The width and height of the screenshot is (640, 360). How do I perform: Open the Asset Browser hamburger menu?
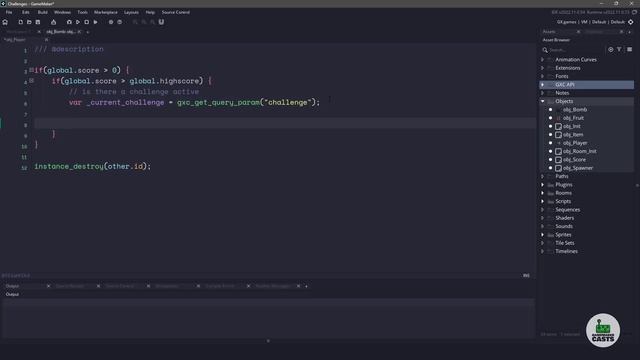click(629, 49)
